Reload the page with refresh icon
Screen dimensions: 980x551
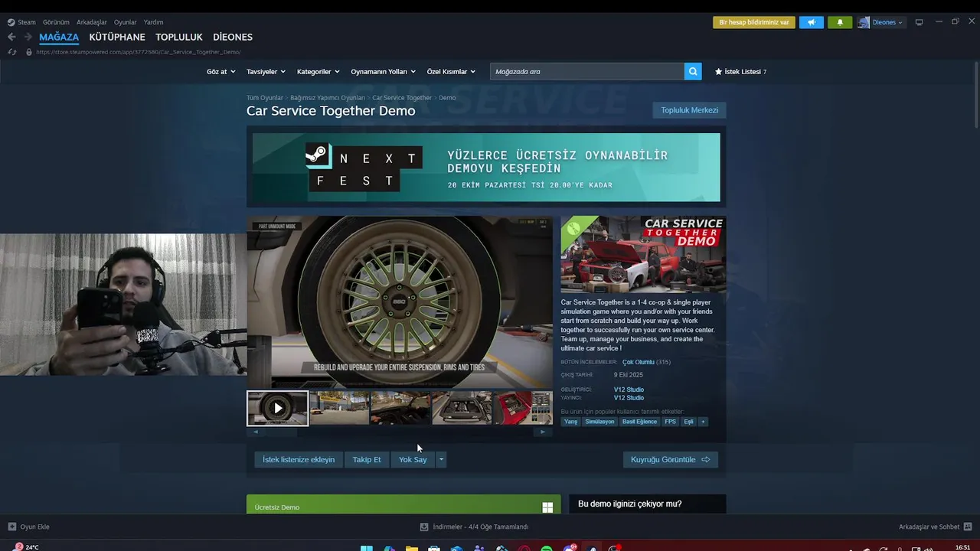point(11,52)
